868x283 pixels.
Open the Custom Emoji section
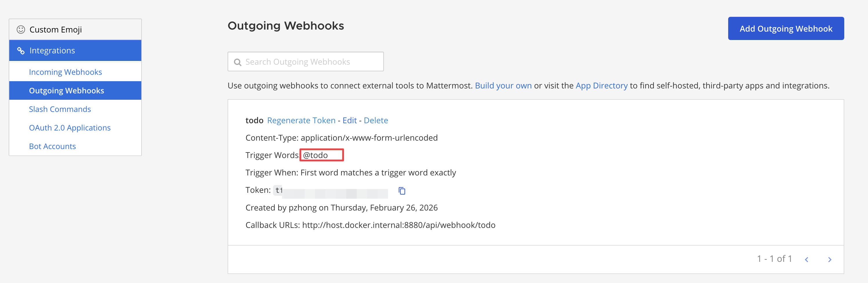56,30
